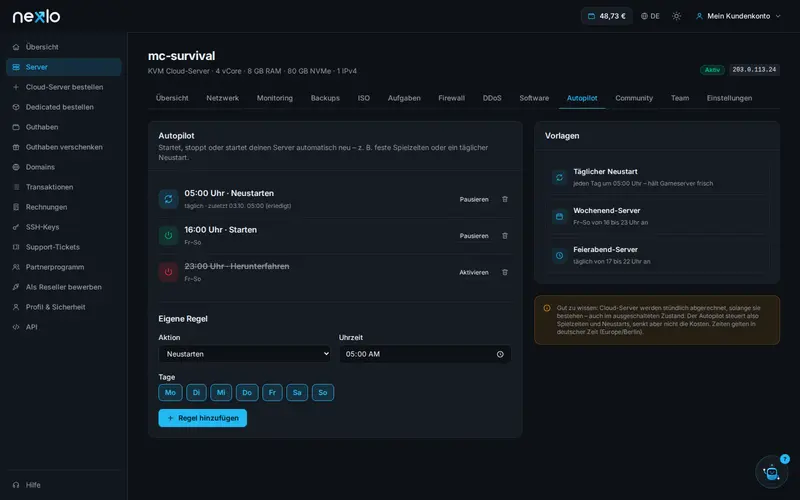The width and height of the screenshot is (800, 500).
Task: Click the IP address 203.0.113.24 badge
Action: pos(754,69)
